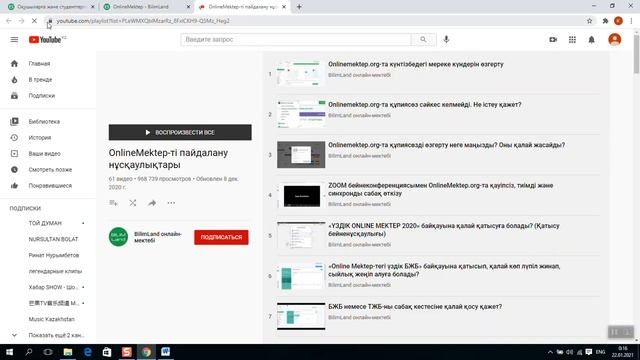Click the search magnifier button

[x=423, y=40]
